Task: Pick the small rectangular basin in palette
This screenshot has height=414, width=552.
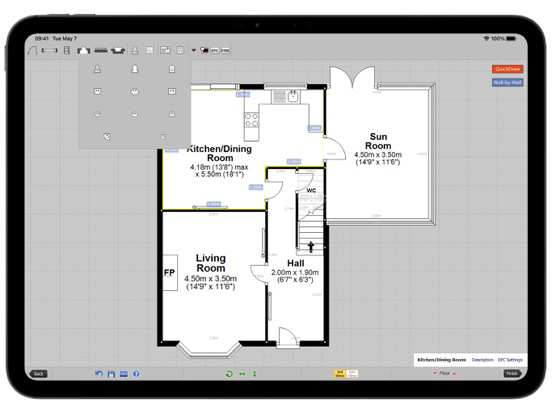Action: coord(172,114)
